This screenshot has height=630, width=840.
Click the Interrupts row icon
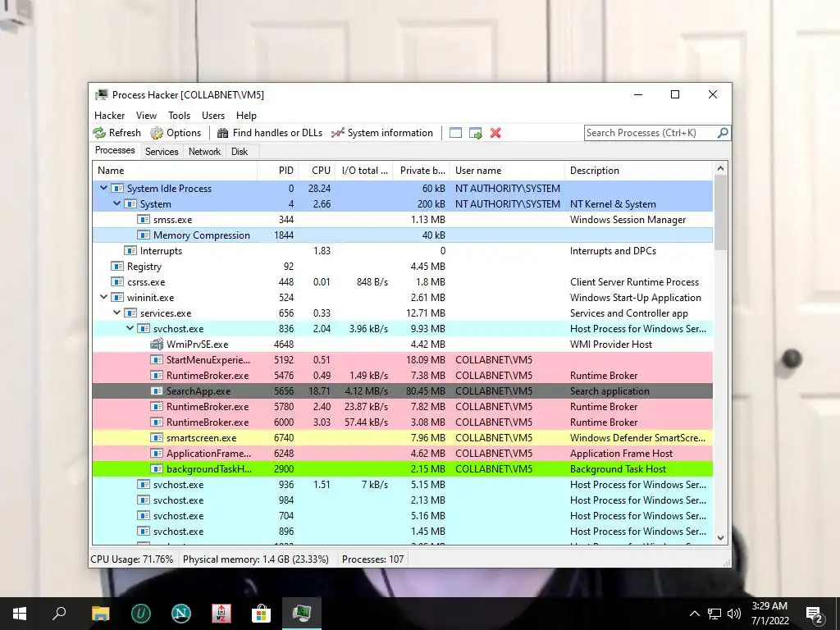pos(130,250)
